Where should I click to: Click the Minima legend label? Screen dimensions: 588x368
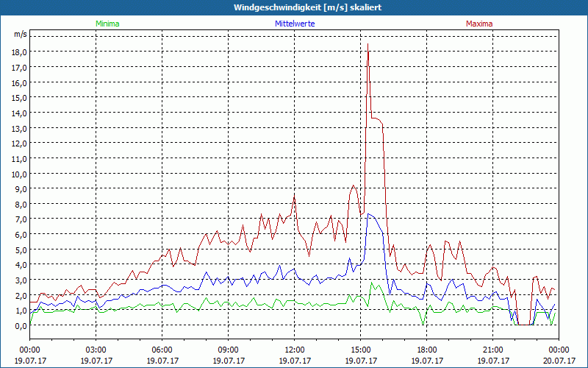pos(107,24)
